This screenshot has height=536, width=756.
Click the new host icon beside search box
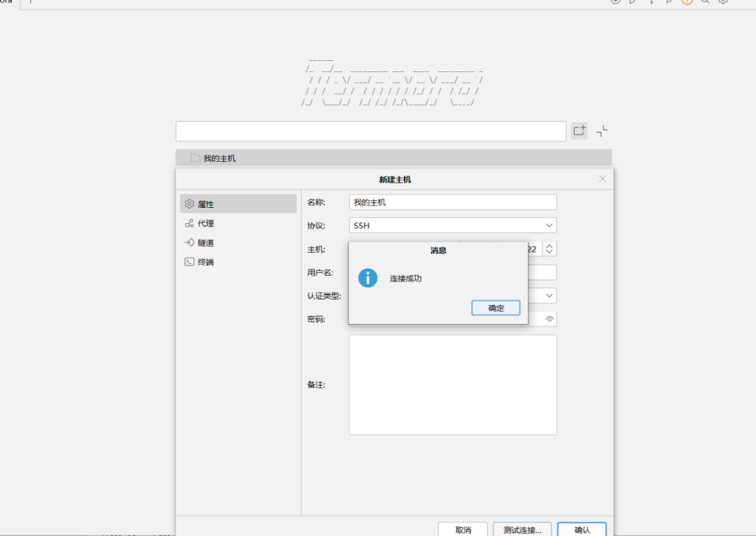click(579, 131)
